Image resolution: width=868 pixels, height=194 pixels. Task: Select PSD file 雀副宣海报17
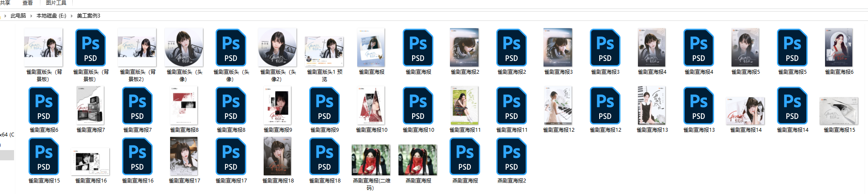pos(231,156)
